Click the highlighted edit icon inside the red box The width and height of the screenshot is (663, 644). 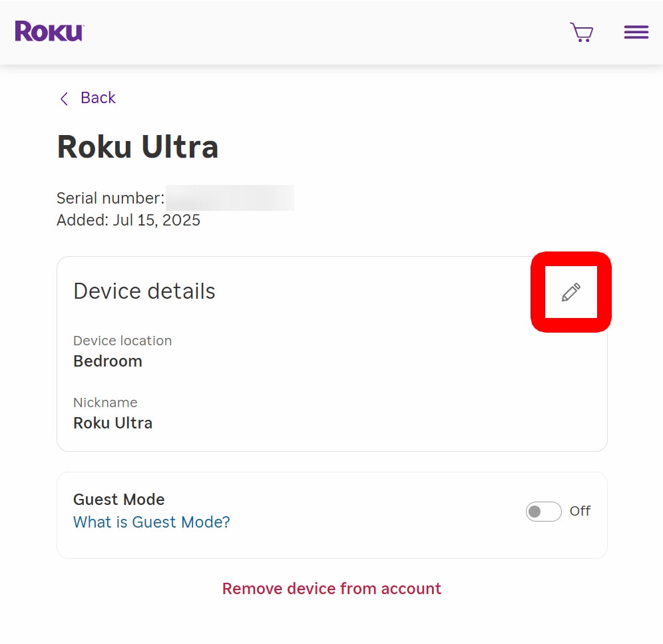pyautogui.click(x=570, y=291)
